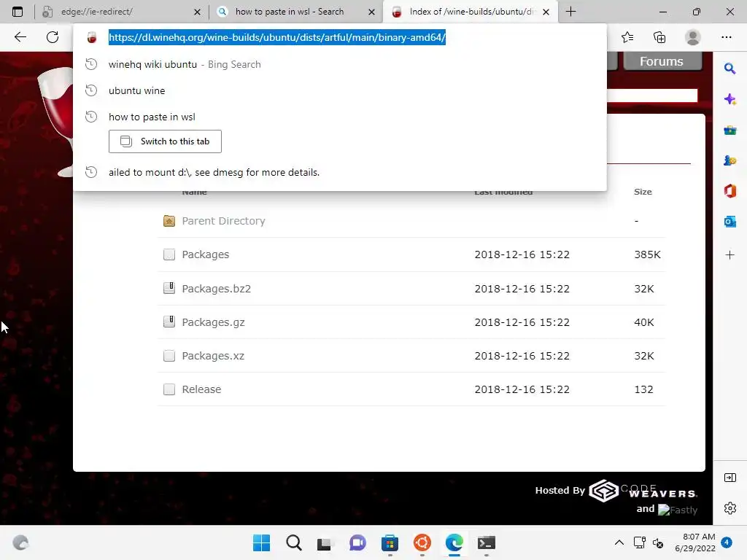Open sidebar settings gear
Image resolution: width=747 pixels, height=560 pixels.
(729, 508)
